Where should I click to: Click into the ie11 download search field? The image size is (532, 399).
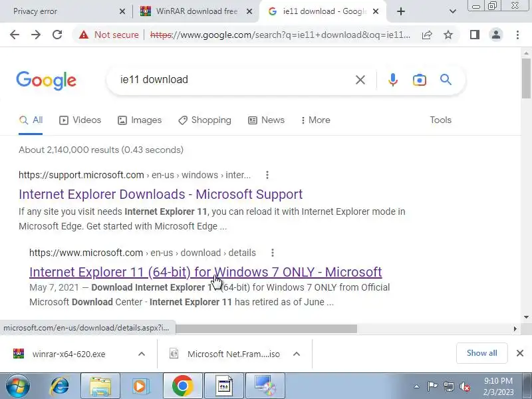(234, 80)
